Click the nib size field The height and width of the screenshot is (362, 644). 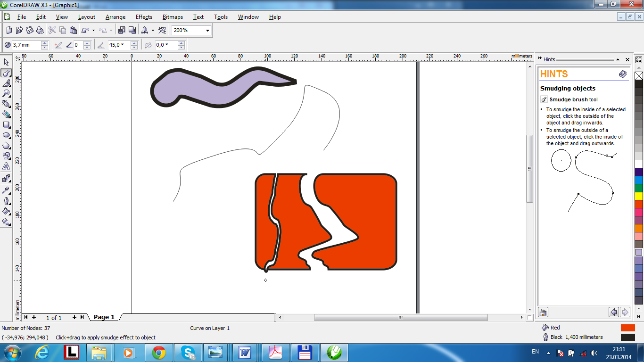[x=26, y=45]
